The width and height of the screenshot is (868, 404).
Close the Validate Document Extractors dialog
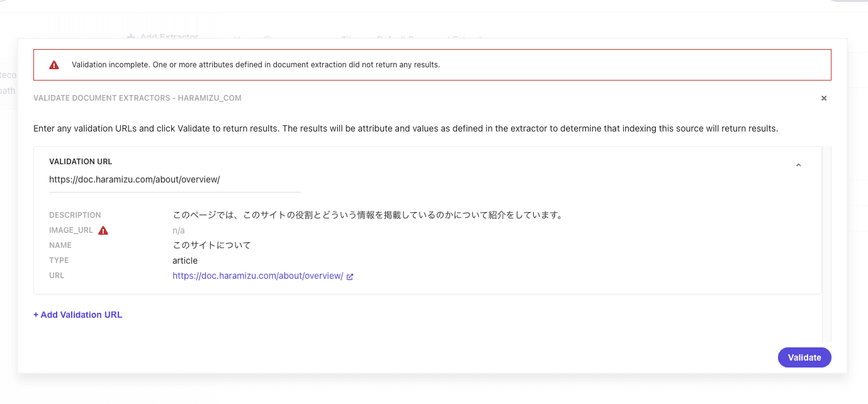pos(824,98)
